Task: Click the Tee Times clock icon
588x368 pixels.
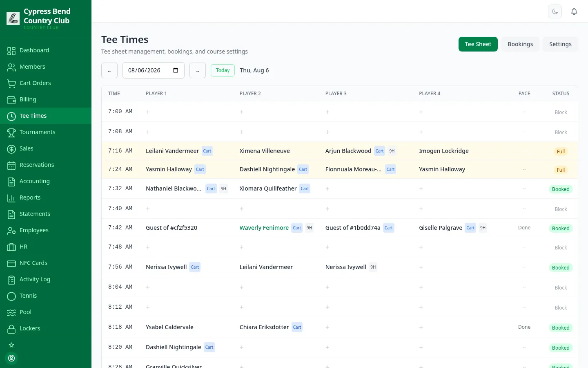Action: 11,116
